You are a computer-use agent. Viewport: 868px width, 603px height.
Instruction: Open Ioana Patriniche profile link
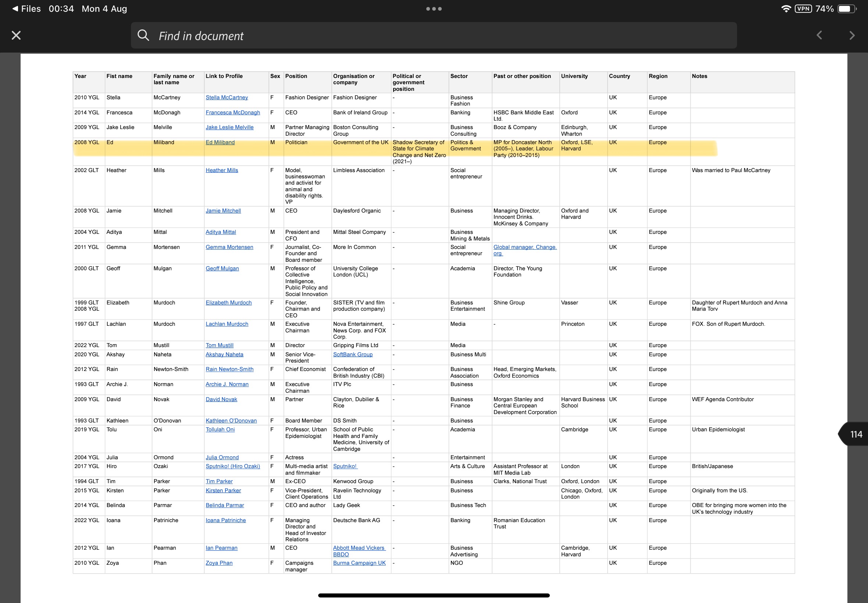tap(225, 520)
